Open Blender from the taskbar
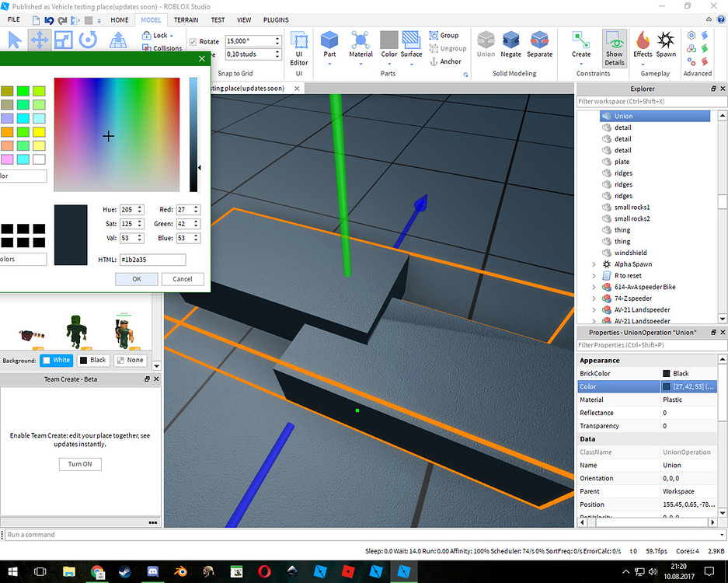The width and height of the screenshot is (728, 583). (x=180, y=571)
